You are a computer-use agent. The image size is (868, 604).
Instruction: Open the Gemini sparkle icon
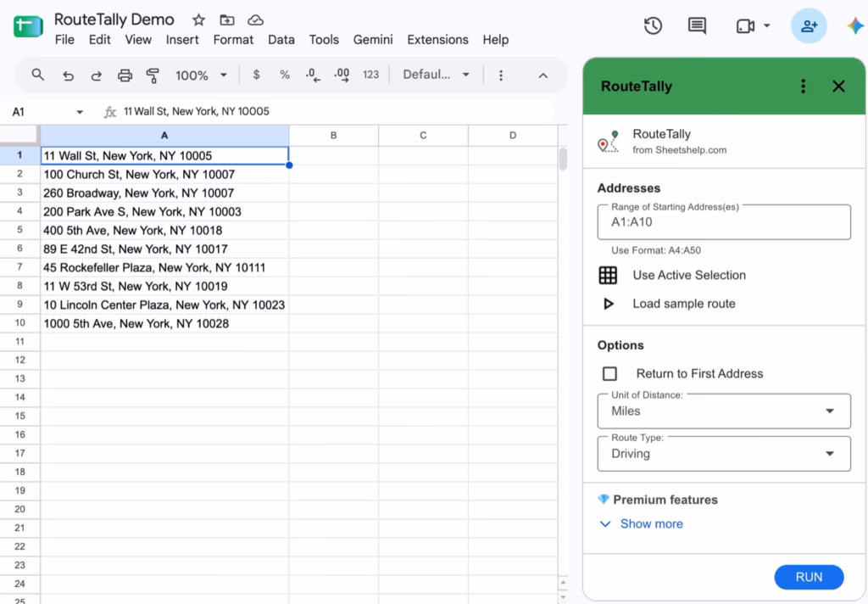point(856,25)
